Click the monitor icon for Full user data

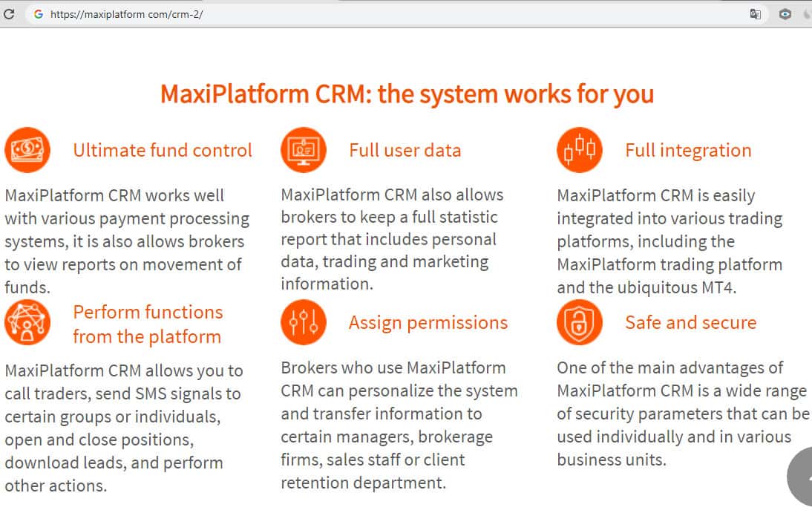tap(304, 150)
